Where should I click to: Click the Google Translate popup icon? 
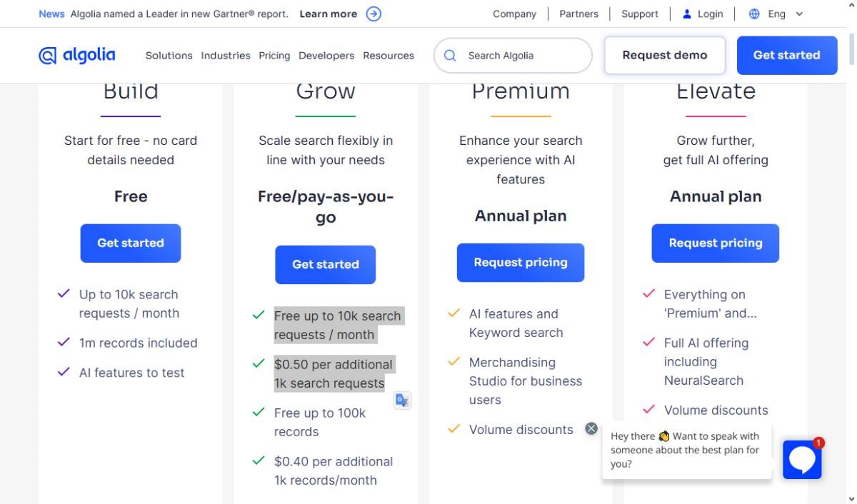pyautogui.click(x=402, y=400)
